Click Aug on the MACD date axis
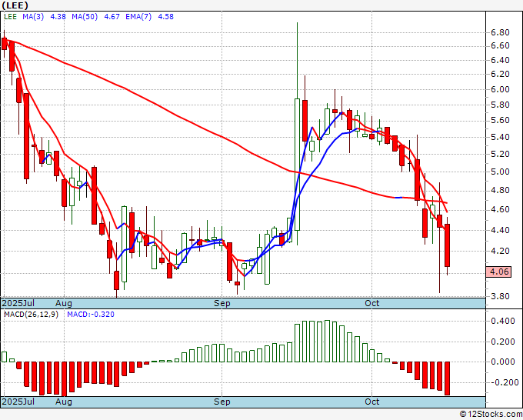The image size is (523, 420). coord(64,402)
